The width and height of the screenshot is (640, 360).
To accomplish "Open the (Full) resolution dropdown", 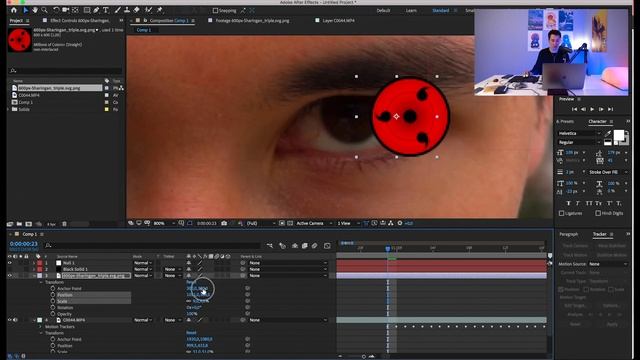I will coord(260,224).
